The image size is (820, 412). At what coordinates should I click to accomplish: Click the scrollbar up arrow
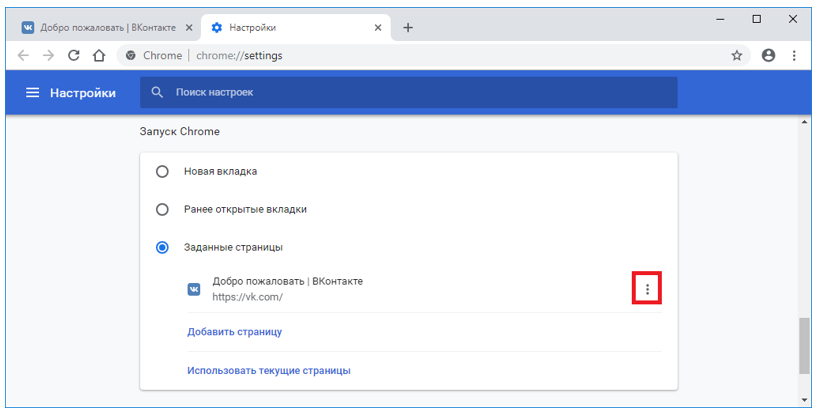point(804,122)
